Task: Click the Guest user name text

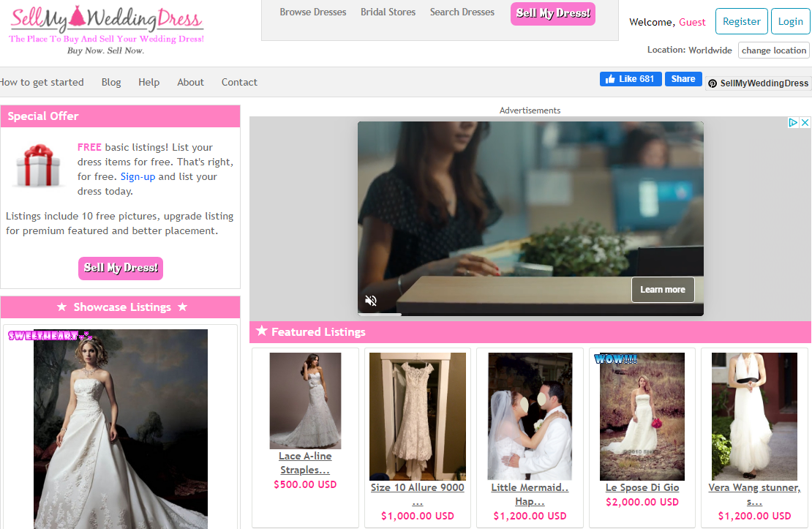Action: (x=692, y=22)
